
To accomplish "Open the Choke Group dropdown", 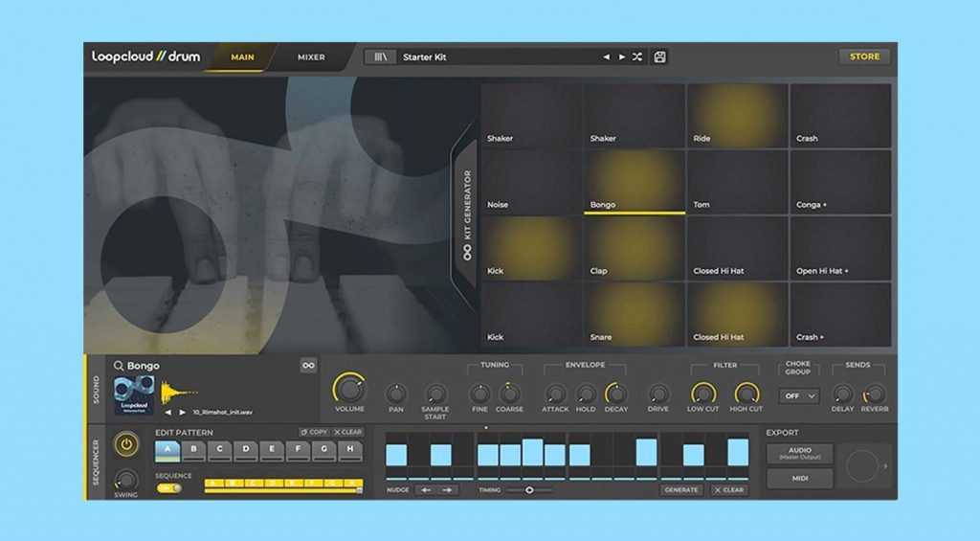I will (x=798, y=395).
